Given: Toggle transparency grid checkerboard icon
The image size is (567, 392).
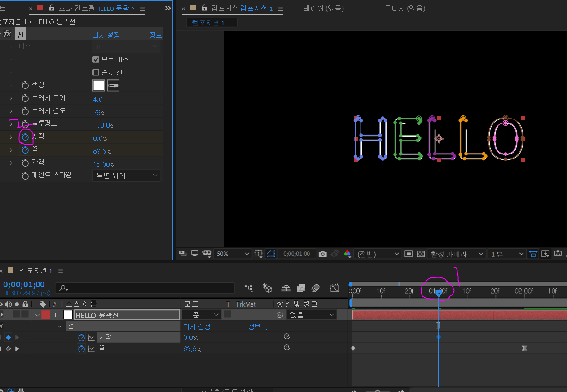Looking at the screenshot, I should (x=421, y=254).
